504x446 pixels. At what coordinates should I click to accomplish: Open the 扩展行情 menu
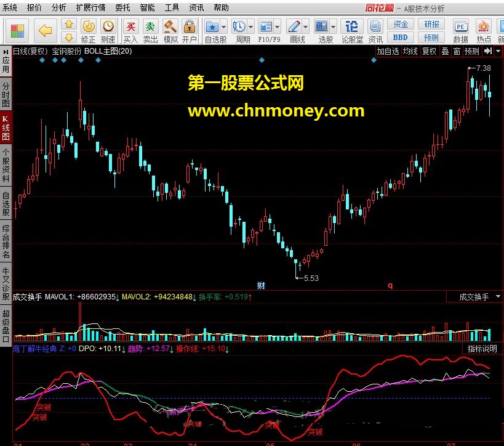click(90, 7)
